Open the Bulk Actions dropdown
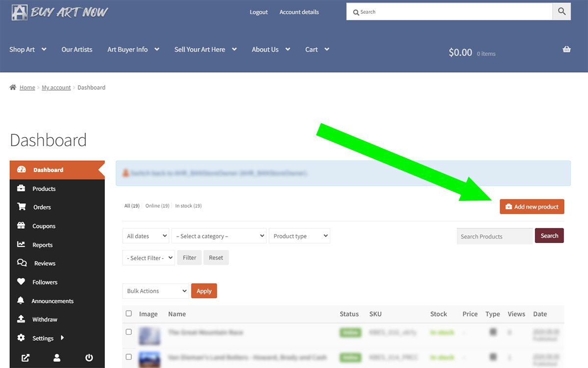Screen dimensions: 588x368 [x=155, y=291]
